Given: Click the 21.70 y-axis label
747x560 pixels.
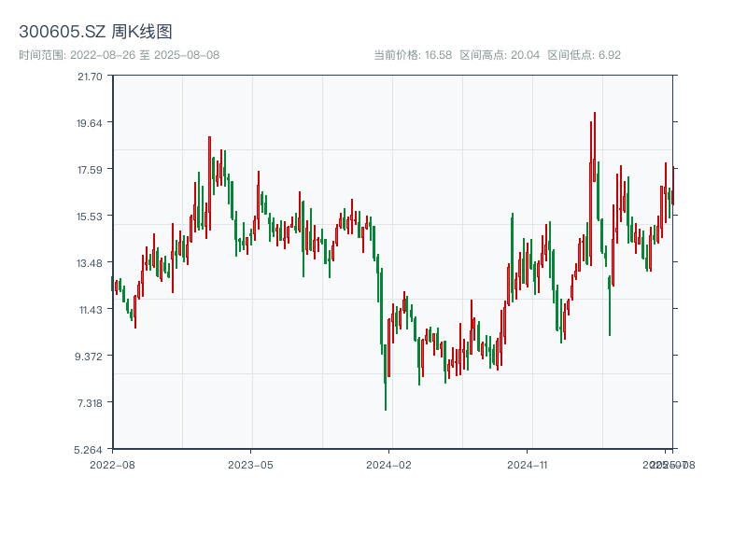Looking at the screenshot, I should 90,77.
